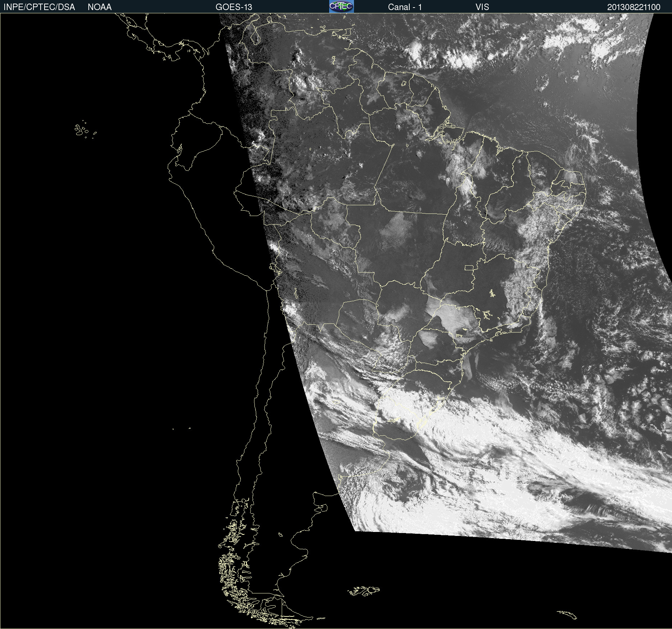
Task: Click the NOAA label in the header
Action: tap(100, 7)
